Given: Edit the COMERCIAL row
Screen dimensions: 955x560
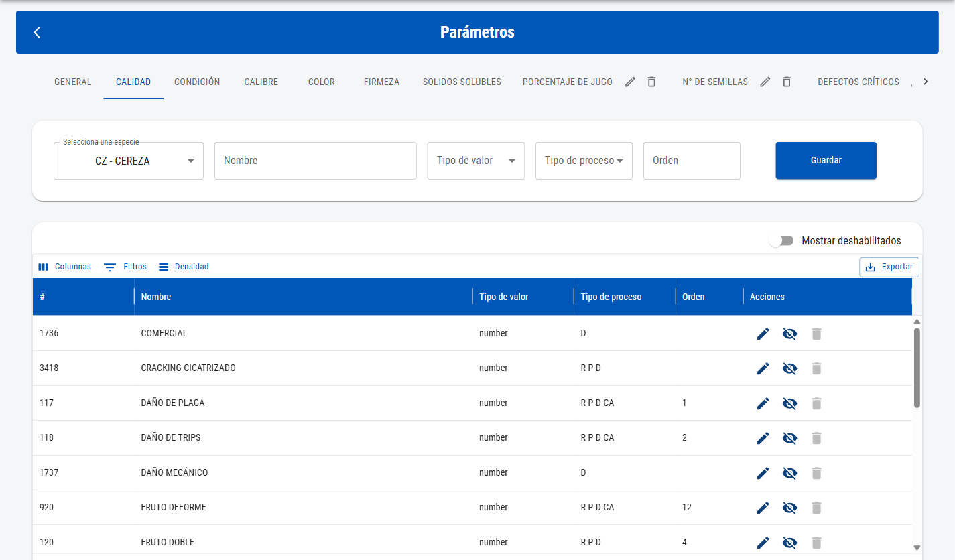Looking at the screenshot, I should pos(763,334).
